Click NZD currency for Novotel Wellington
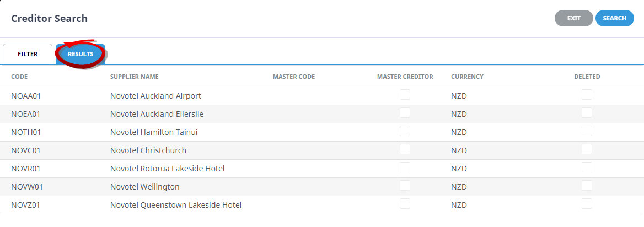 [459, 187]
